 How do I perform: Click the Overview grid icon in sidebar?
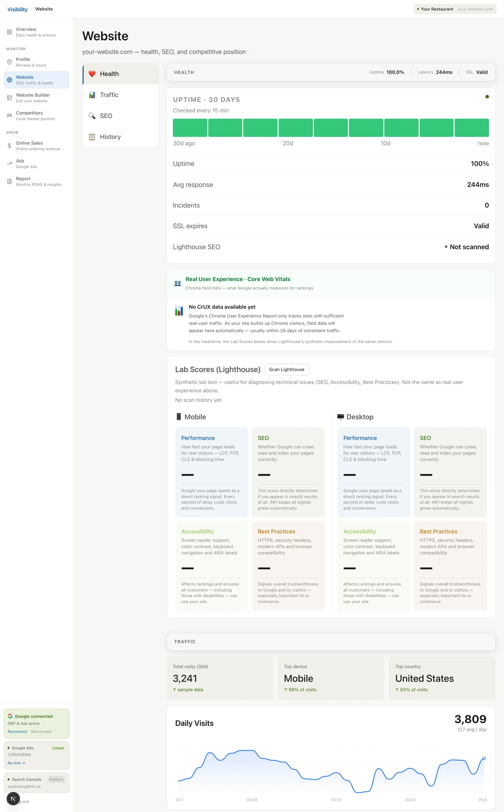pos(9,32)
